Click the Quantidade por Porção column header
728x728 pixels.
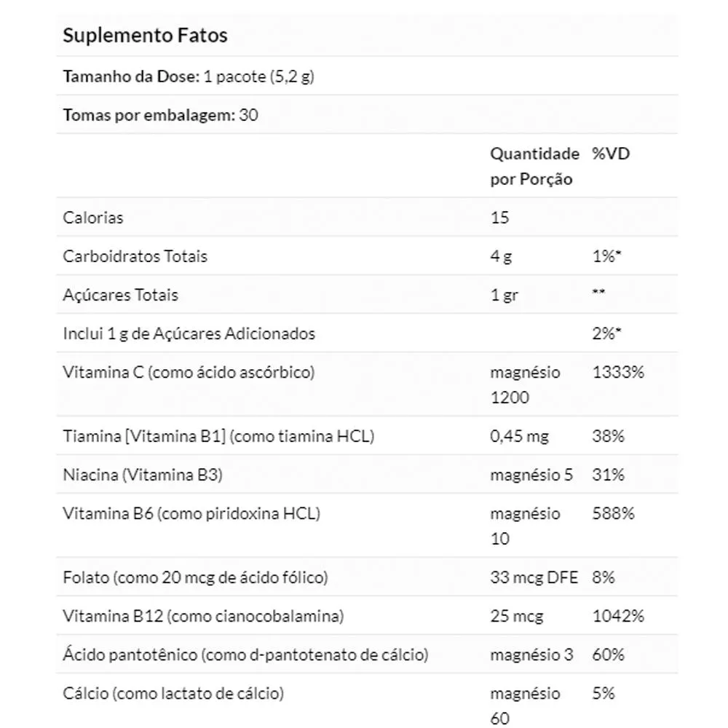click(534, 166)
